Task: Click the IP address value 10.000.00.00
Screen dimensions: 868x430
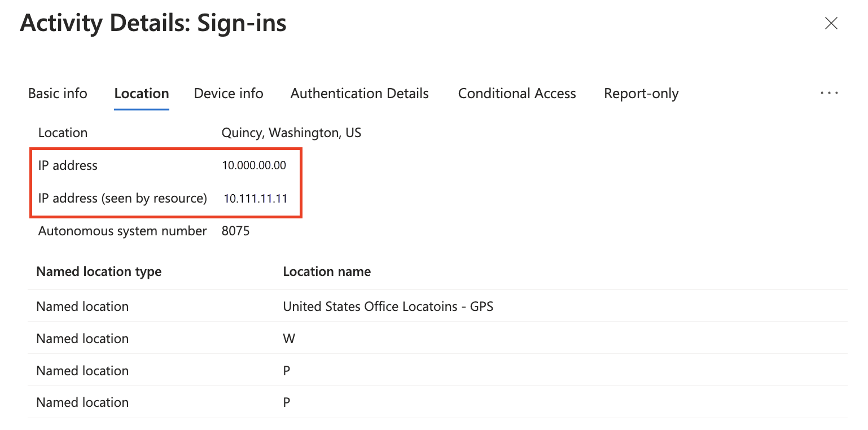Action: pos(253,165)
